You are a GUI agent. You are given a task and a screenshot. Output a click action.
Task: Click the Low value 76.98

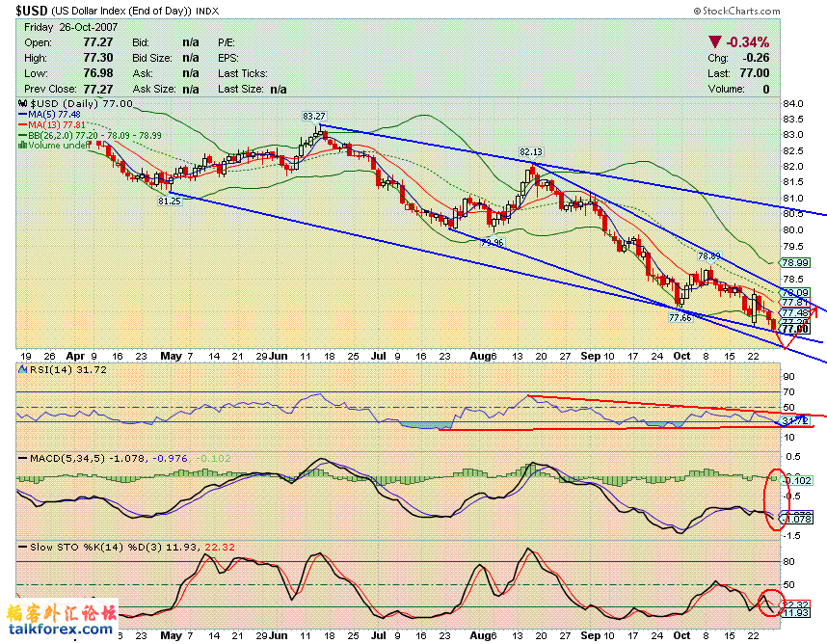(98, 73)
